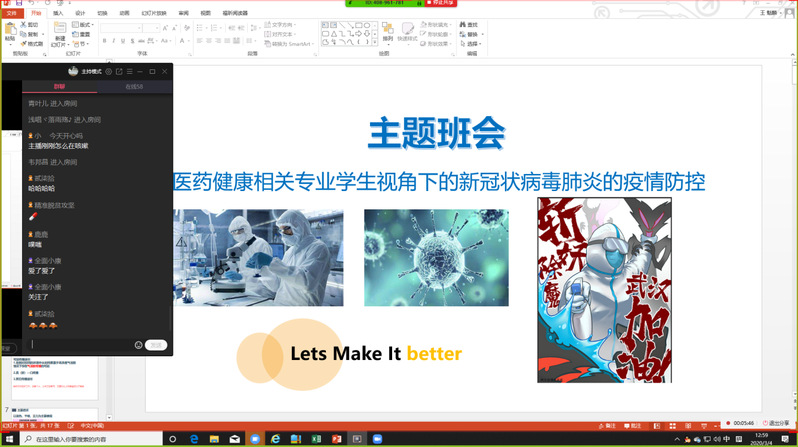This screenshot has width=798, height=447.
Task: Click the pop-out icon in chat header
Action: click(x=119, y=72)
